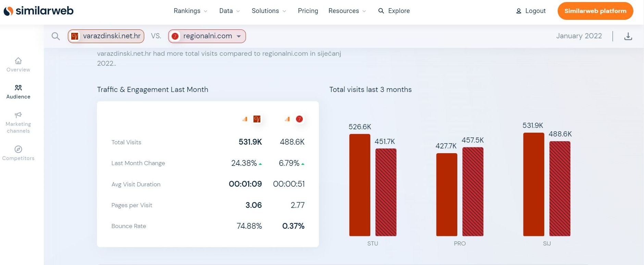Click the striped STU bar labeled 451.7K
The image size is (644, 265).
[x=386, y=192]
